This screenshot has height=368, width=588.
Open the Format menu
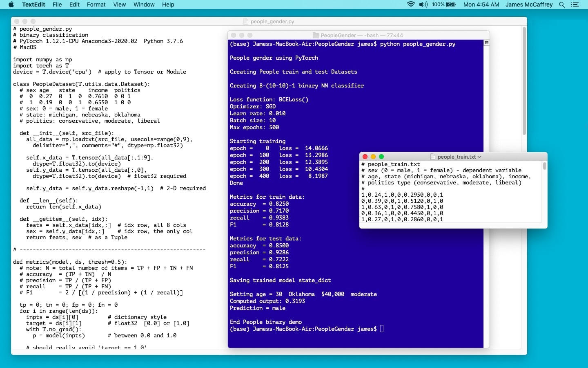pos(96,4)
